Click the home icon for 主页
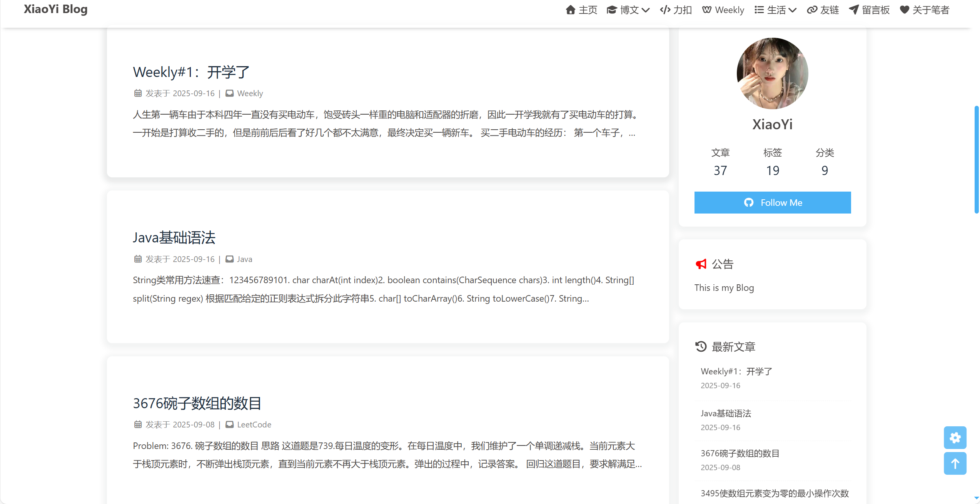The height and width of the screenshot is (504, 980). click(570, 10)
